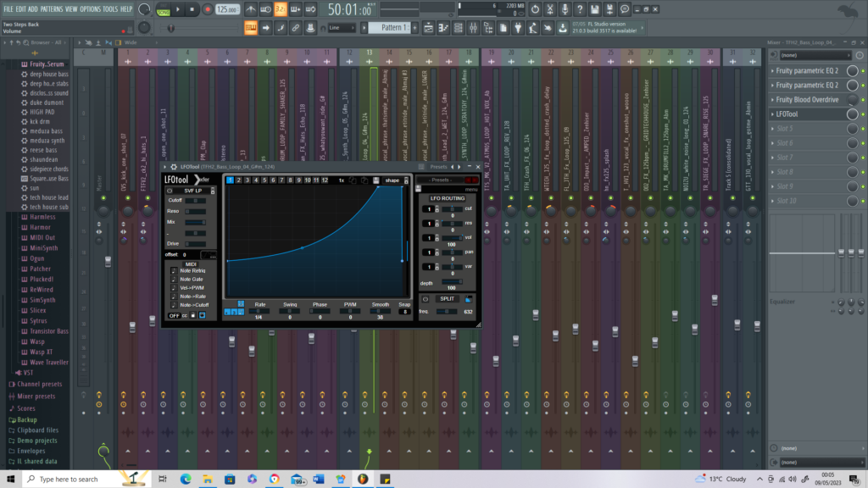Click the record button in the transport
868x488 pixels.
pyautogui.click(x=208, y=9)
